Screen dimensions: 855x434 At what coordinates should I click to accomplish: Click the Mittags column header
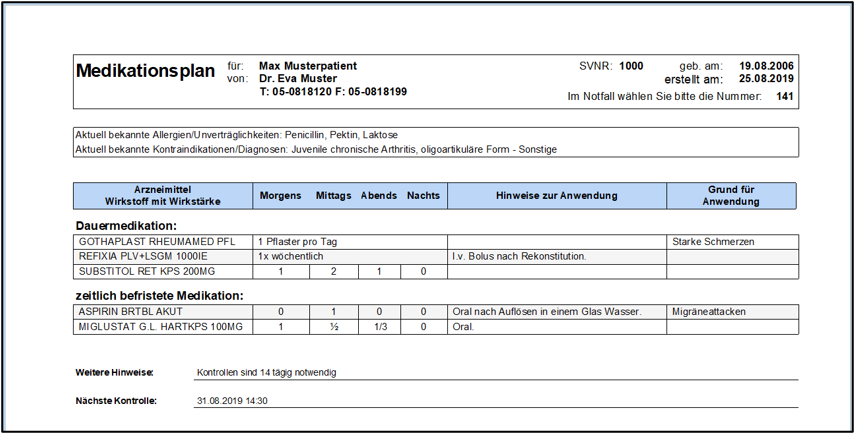[x=334, y=196]
